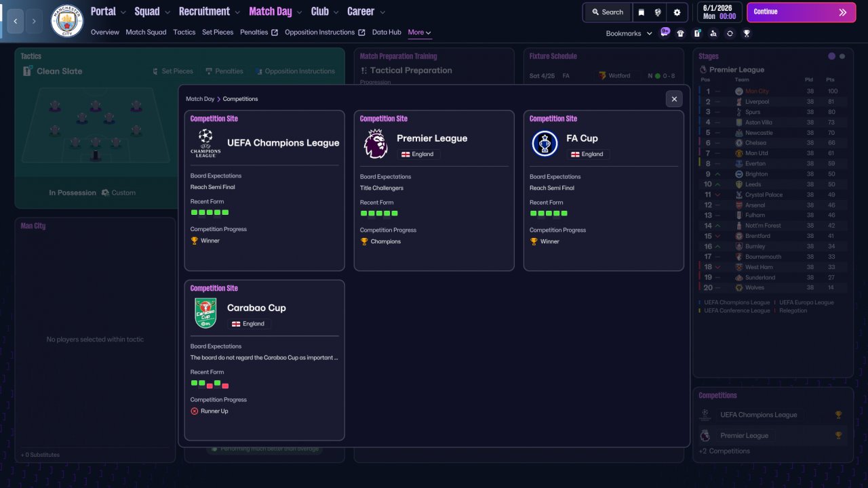Click Liverpool in the league table
The image size is (868, 488).
pos(757,102)
